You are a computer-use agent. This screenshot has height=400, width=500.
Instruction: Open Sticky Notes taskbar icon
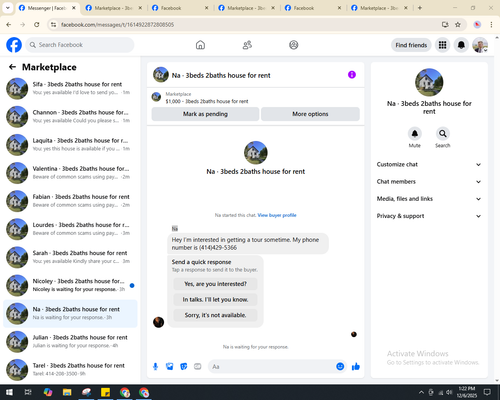tap(105, 392)
